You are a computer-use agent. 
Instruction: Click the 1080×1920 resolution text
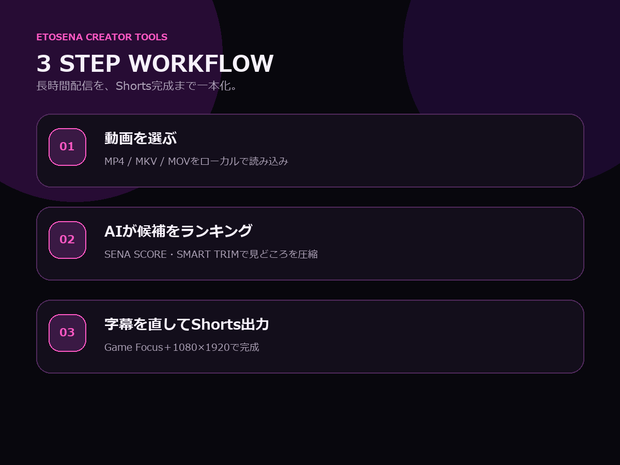pos(201,347)
